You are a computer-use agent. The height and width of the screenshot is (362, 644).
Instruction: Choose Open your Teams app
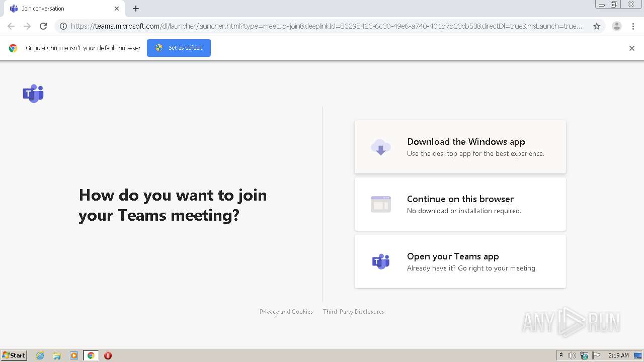[x=460, y=261]
